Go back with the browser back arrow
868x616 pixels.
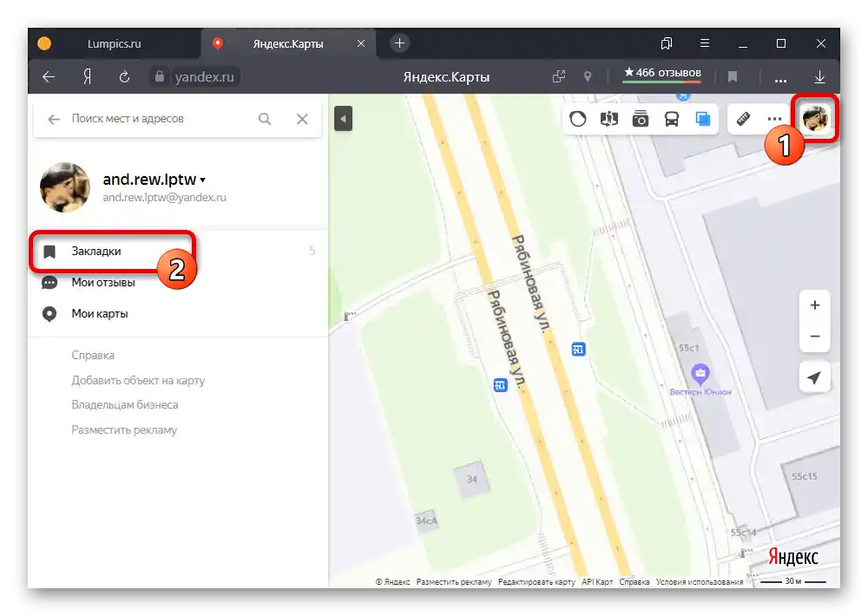[49, 77]
